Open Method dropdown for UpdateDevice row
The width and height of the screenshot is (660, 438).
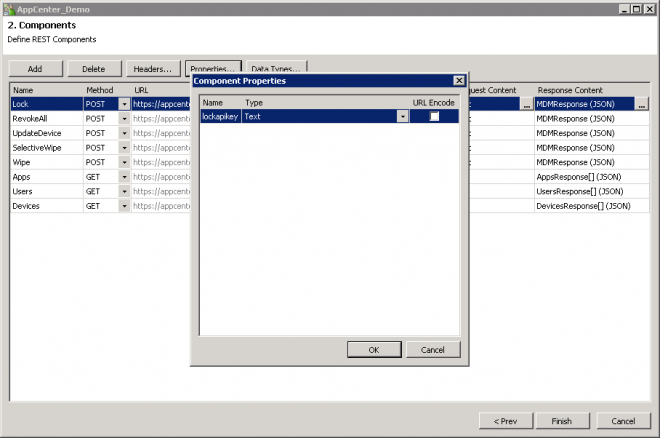[x=124, y=133]
